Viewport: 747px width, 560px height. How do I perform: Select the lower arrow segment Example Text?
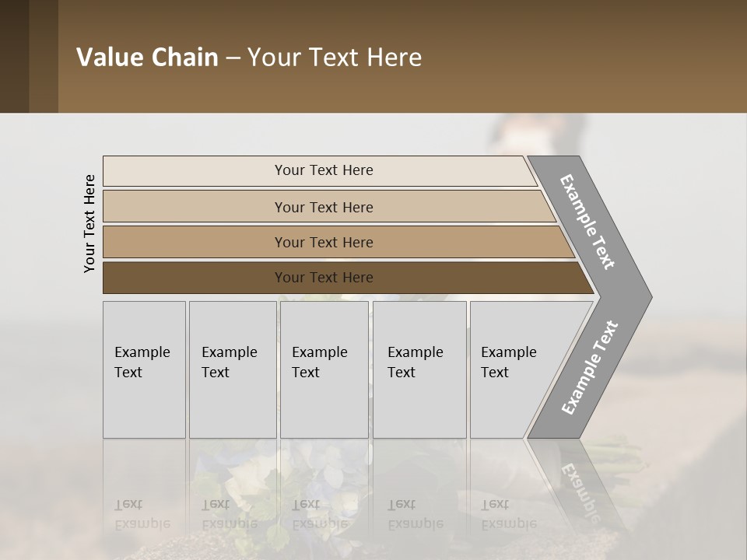coord(589,367)
